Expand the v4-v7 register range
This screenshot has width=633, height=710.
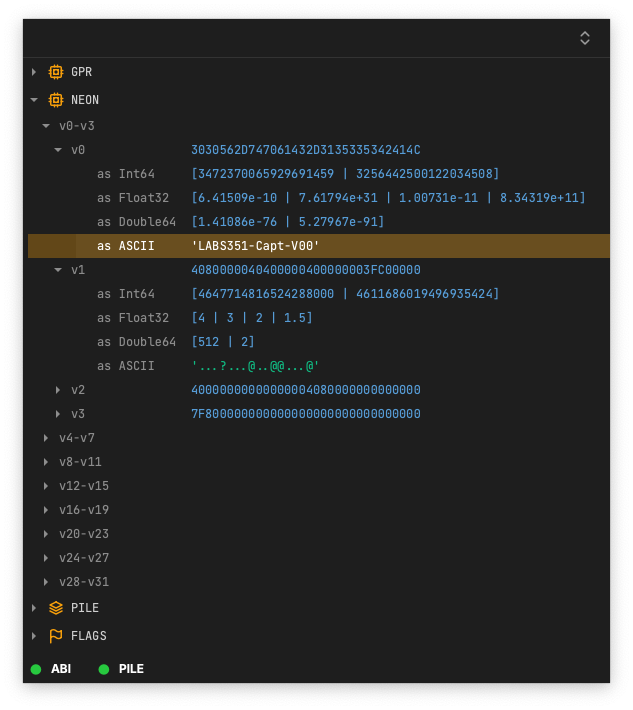click(46, 438)
